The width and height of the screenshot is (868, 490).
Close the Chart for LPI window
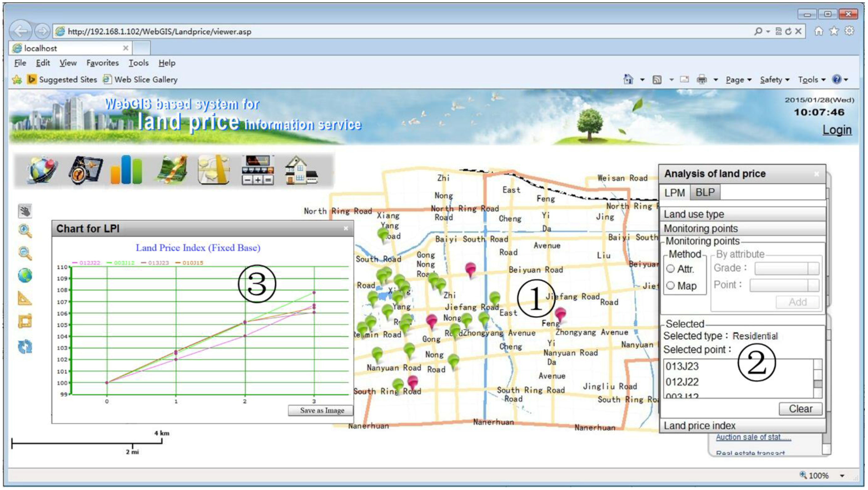[x=346, y=228]
